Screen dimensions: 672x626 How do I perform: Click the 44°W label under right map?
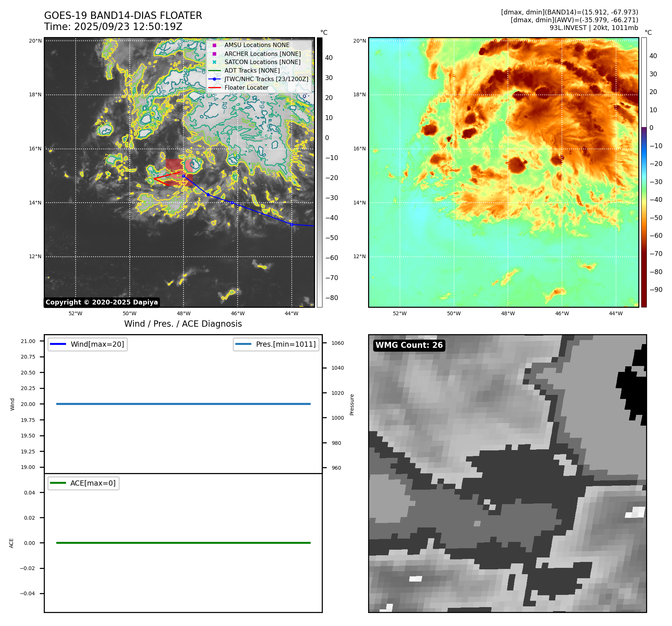pyautogui.click(x=616, y=313)
